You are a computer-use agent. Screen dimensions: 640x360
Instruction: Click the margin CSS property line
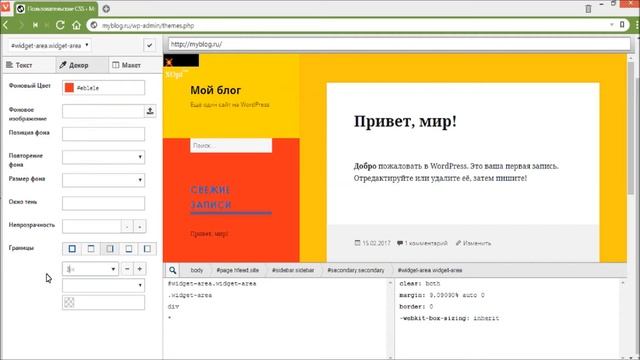point(442,295)
